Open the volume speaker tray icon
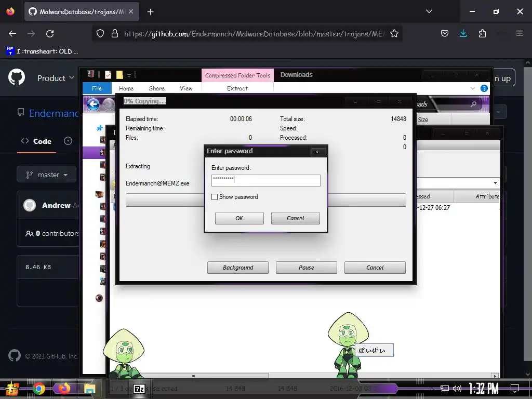 pyautogui.click(x=457, y=389)
